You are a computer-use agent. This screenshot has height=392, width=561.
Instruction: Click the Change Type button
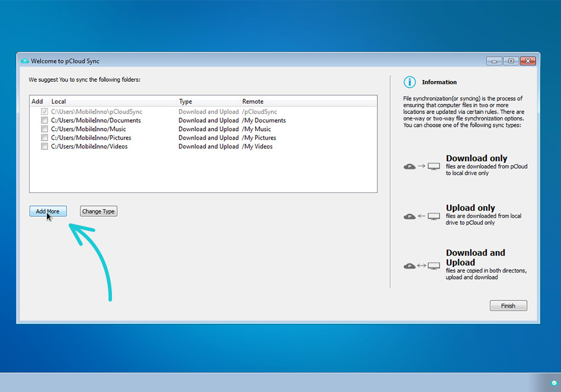click(x=98, y=211)
